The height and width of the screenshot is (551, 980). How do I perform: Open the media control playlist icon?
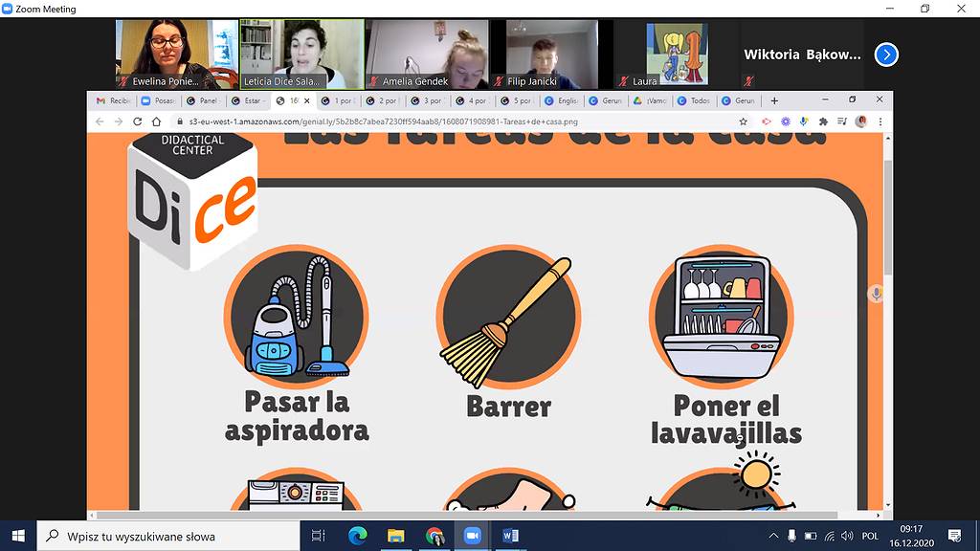point(842,121)
